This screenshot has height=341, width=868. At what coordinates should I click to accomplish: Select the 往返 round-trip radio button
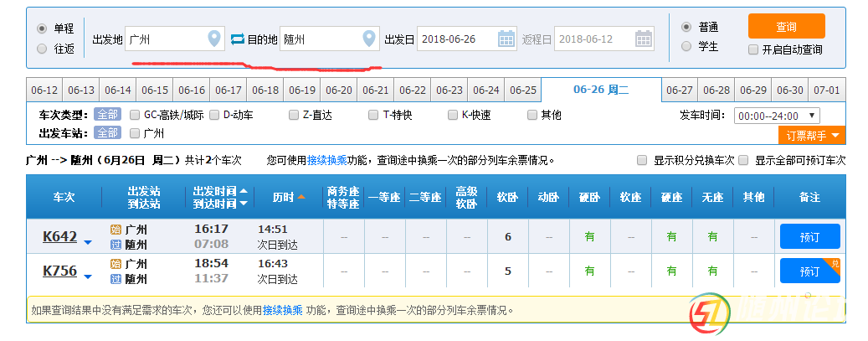coord(42,49)
